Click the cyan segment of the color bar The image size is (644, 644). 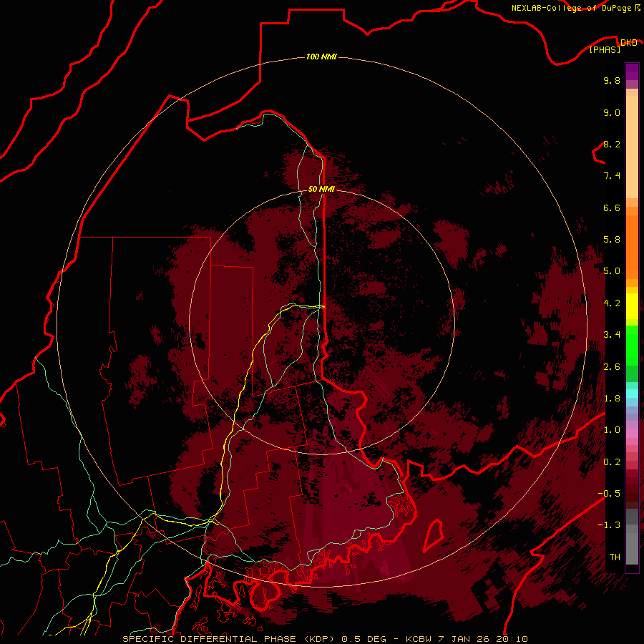click(632, 394)
